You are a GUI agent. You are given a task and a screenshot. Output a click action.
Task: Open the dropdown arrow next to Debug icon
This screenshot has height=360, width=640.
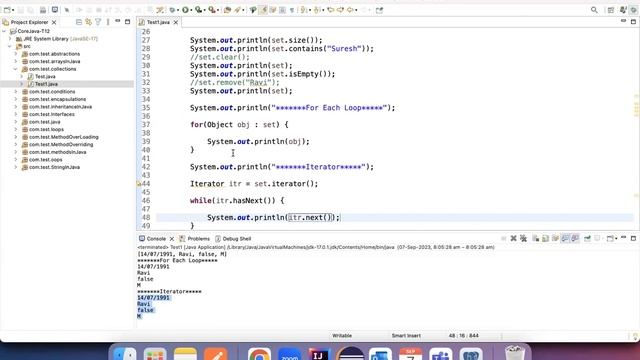178,10
